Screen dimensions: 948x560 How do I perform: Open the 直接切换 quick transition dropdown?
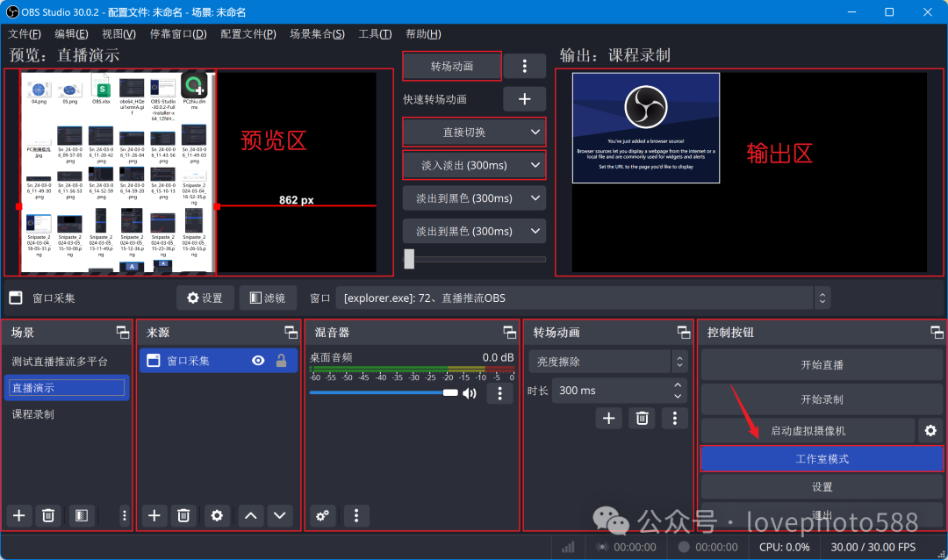point(474,132)
